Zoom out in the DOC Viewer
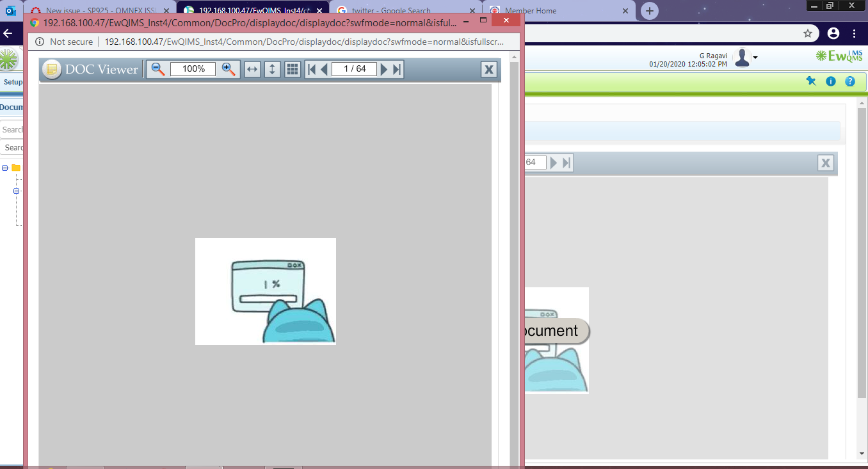The image size is (868, 469). (x=158, y=69)
